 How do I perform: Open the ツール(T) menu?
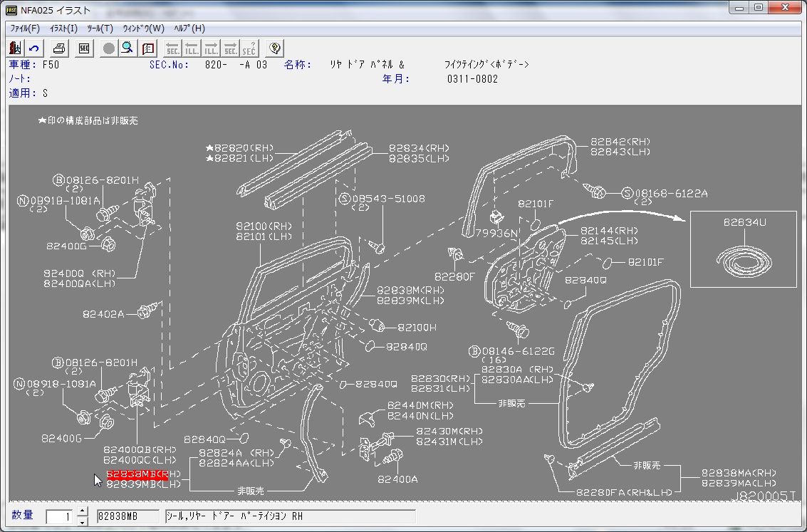(x=100, y=28)
